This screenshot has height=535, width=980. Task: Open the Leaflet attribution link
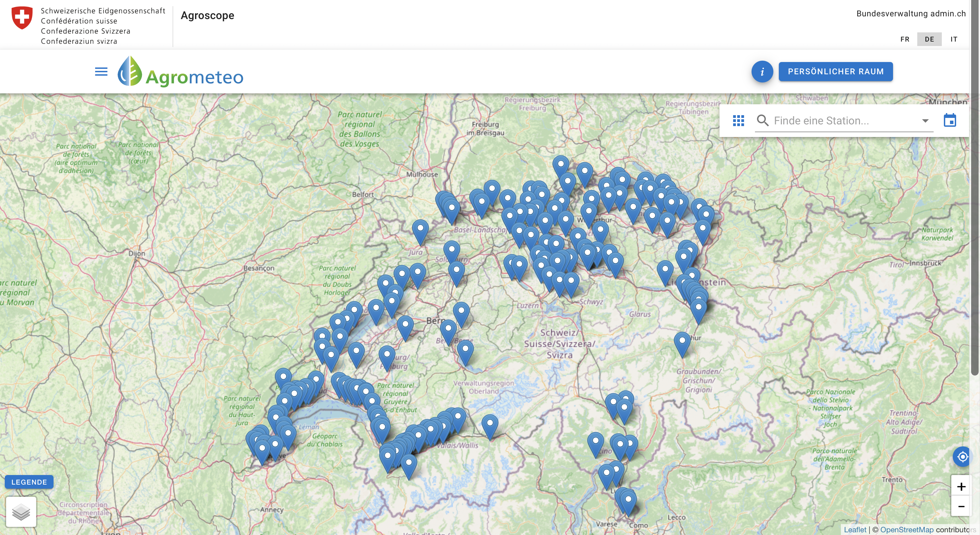855,530
